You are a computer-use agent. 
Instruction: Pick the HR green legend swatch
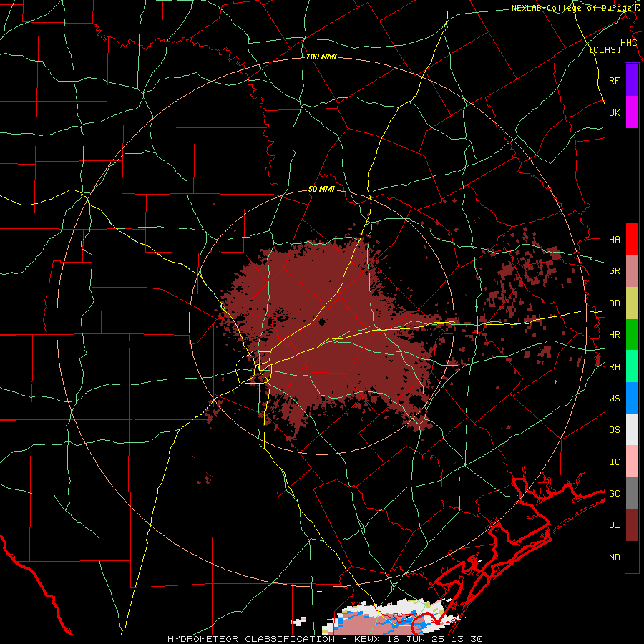(x=632, y=334)
